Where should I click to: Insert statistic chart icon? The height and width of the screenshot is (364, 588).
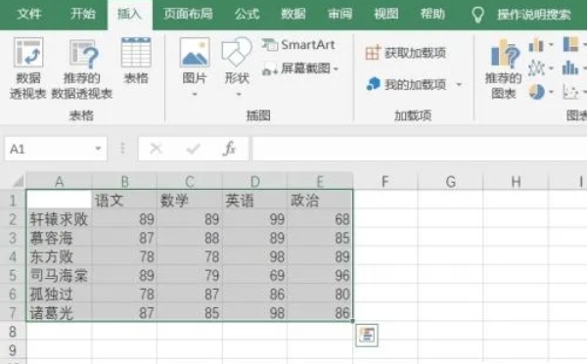(570, 68)
